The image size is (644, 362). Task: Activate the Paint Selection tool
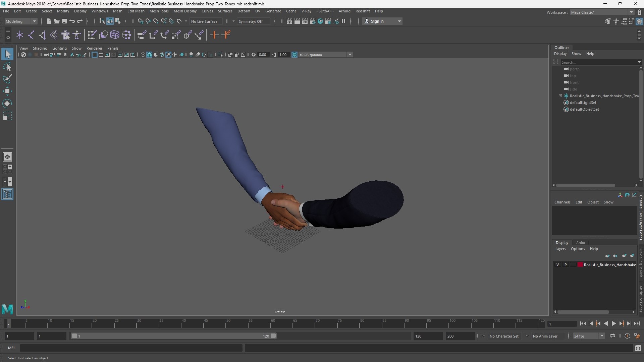(7, 79)
